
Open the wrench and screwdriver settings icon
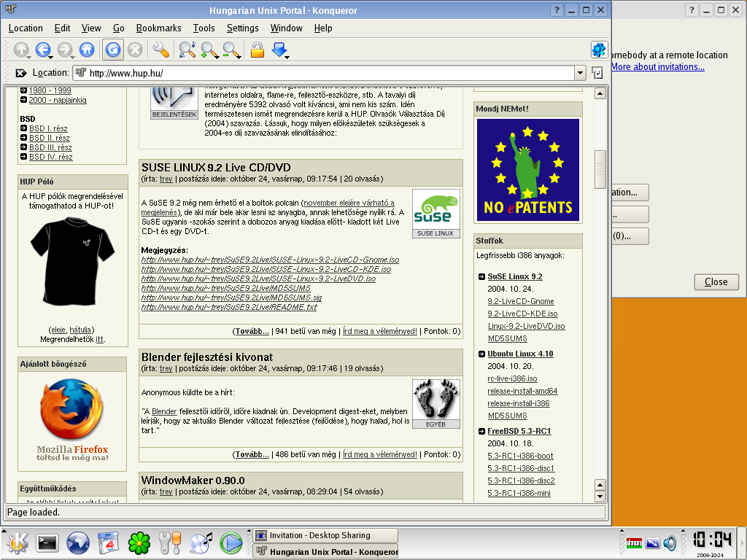[x=169, y=543]
